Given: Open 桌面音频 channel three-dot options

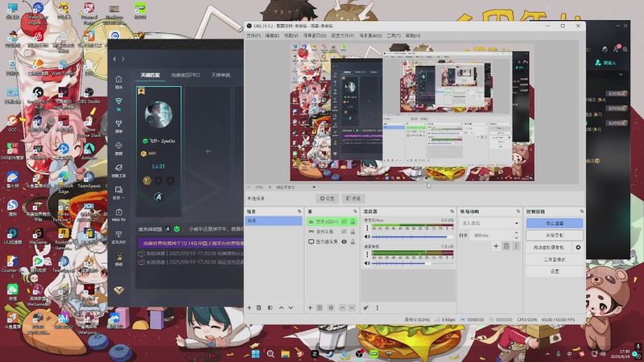Looking at the screenshot, I should [x=367, y=253].
